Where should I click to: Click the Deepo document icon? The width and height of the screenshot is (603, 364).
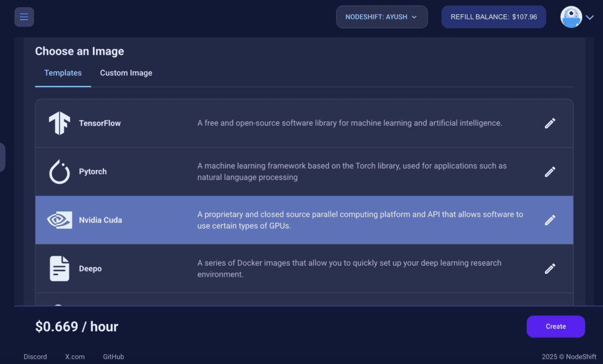[x=59, y=269]
